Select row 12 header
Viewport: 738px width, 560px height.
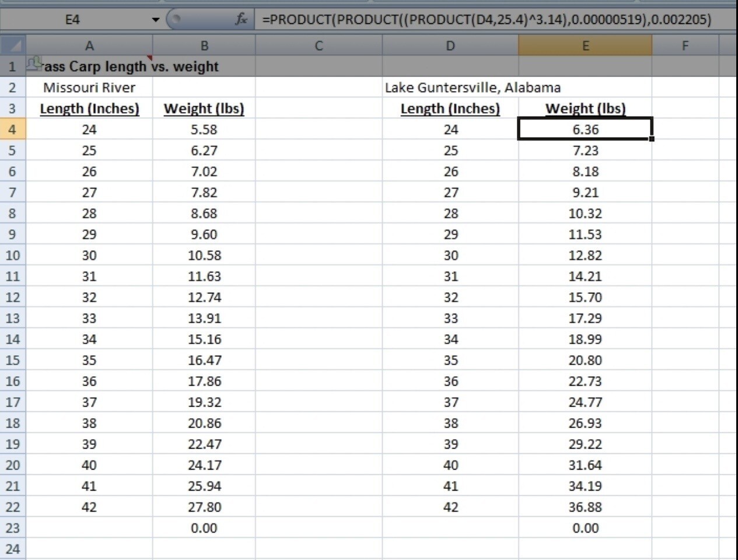point(13,297)
